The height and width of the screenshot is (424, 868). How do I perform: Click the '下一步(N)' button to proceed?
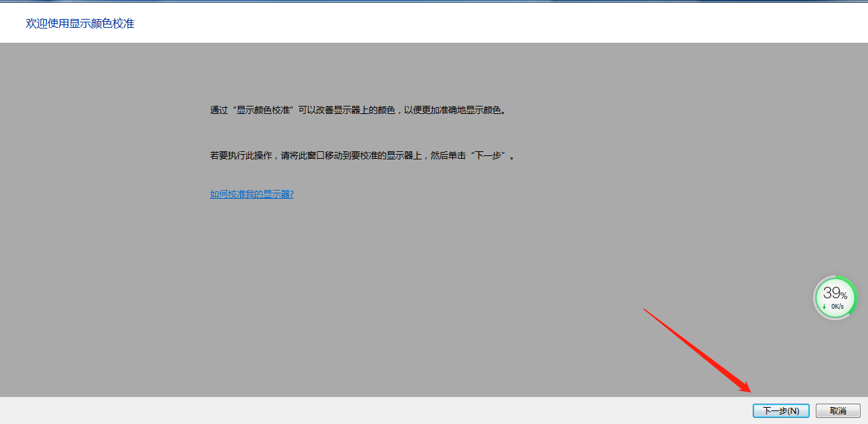pyautogui.click(x=781, y=410)
